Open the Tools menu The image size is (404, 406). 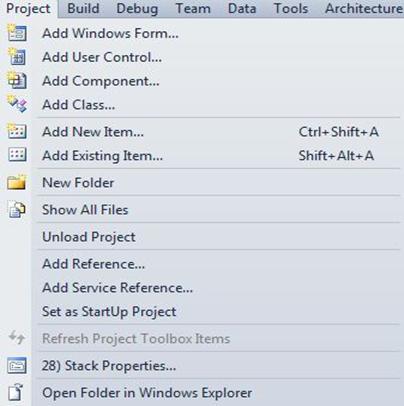pos(291,8)
